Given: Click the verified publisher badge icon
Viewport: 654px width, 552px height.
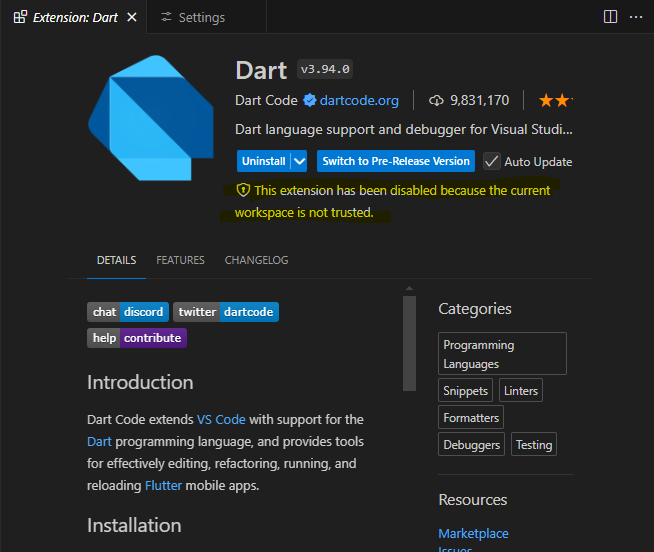Looking at the screenshot, I should coord(309,100).
